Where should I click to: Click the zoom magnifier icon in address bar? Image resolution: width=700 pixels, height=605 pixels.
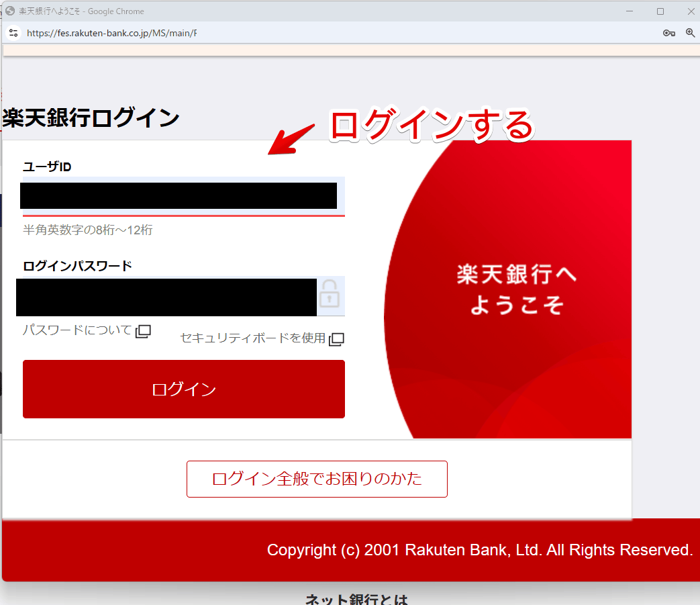pos(690,33)
